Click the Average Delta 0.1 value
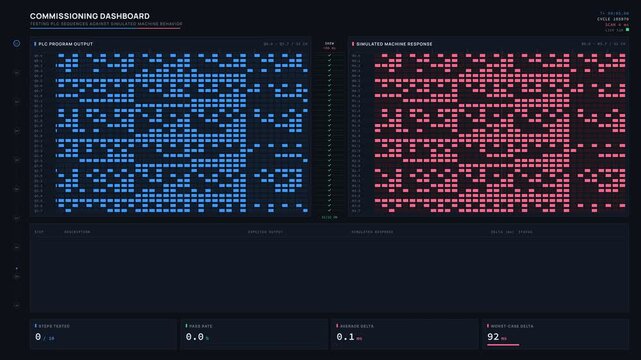Viewport: 641px width, 360px height. tap(345, 337)
